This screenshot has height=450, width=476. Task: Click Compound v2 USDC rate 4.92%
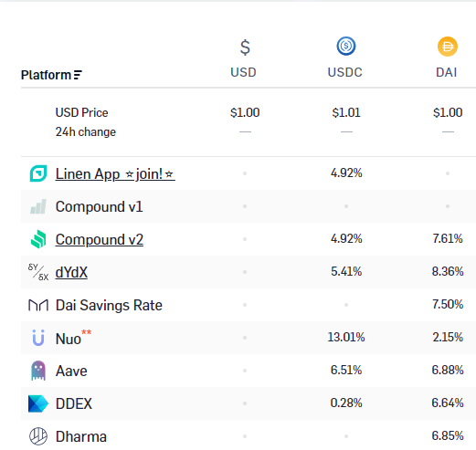point(346,239)
